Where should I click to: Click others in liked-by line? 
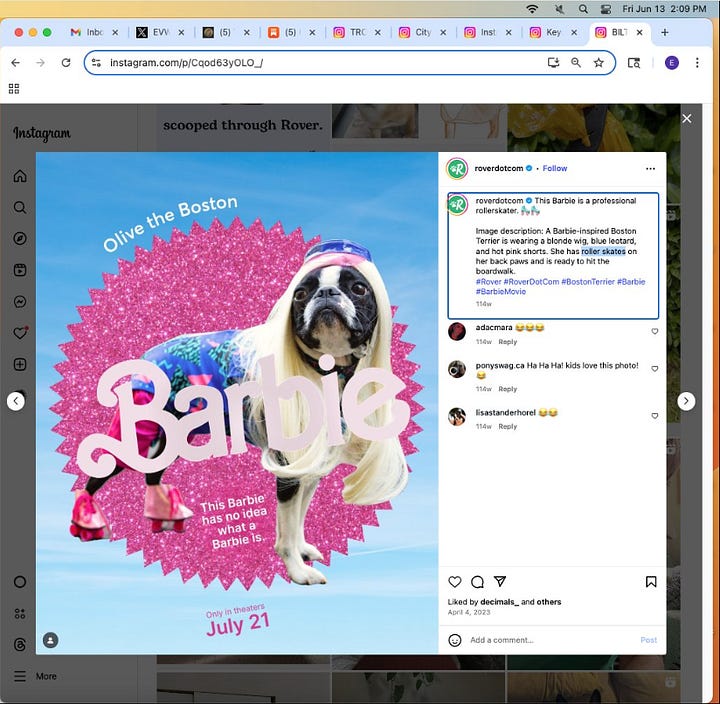[x=548, y=602]
